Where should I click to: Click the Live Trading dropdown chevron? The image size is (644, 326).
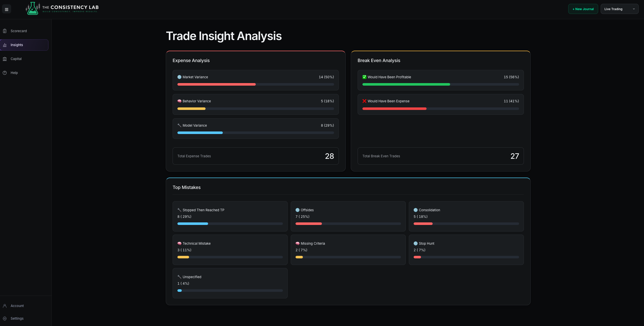click(x=634, y=9)
